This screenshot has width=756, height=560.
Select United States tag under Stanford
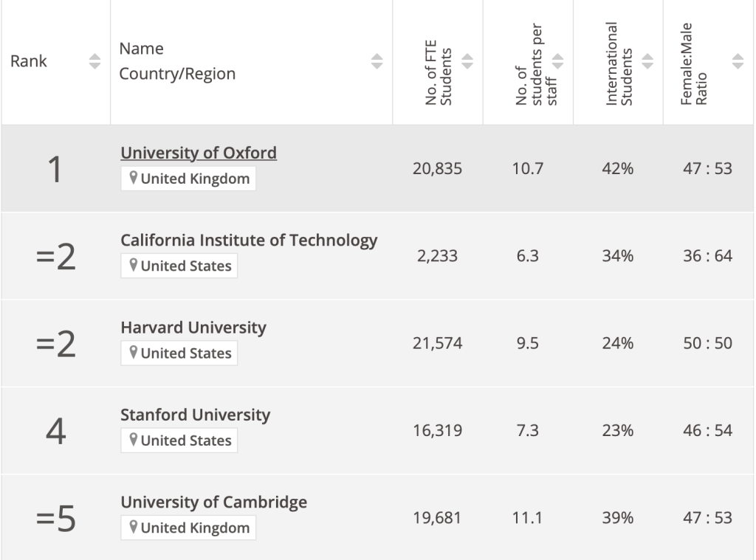click(179, 440)
